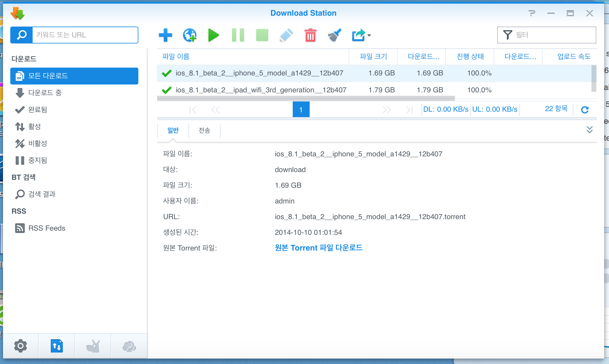This screenshot has width=609, height=364.
Task: Switch to the 일반 tab
Action: tap(173, 130)
